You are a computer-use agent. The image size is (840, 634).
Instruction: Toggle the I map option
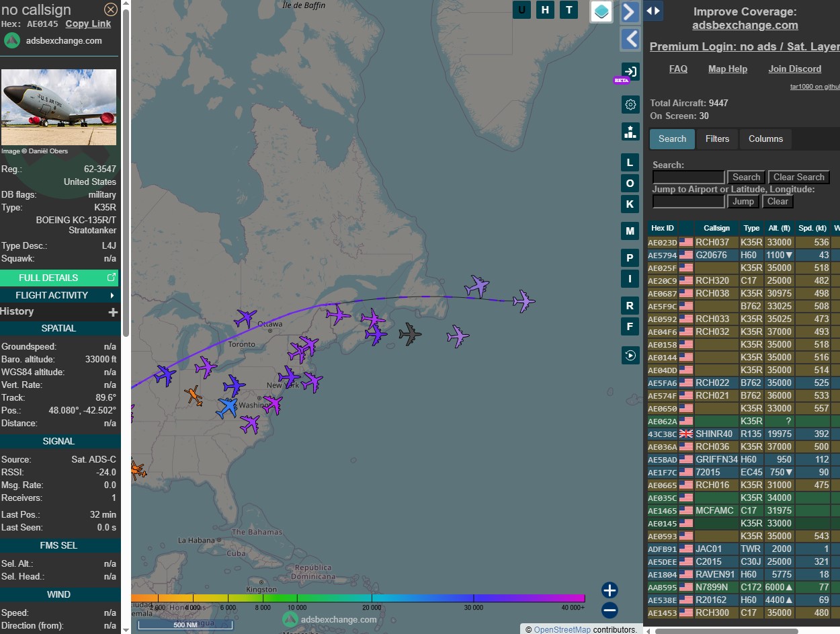click(x=630, y=279)
